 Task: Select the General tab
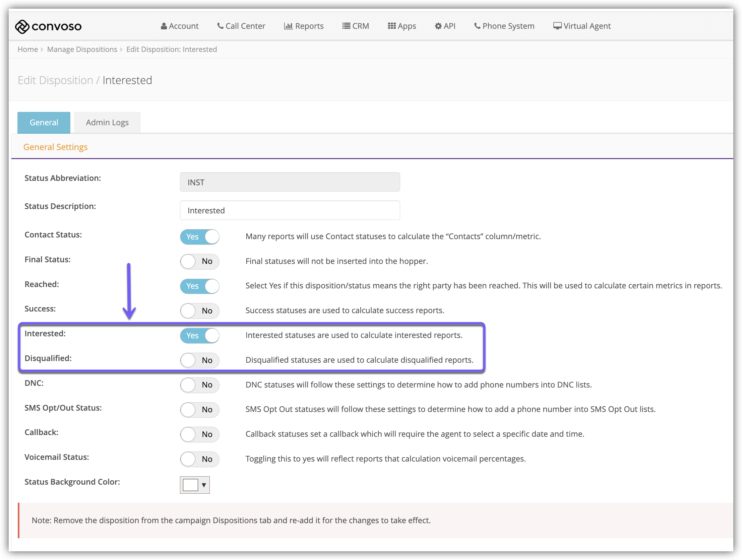[44, 123]
